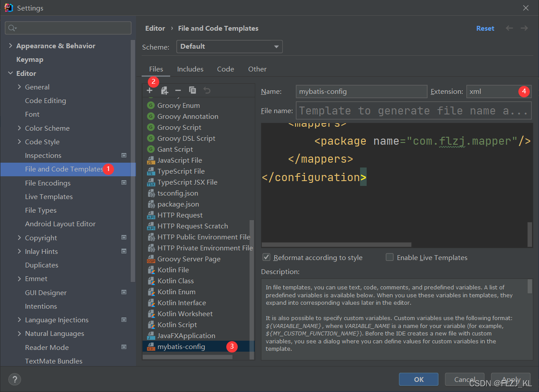This screenshot has width=539, height=392.
Task: Switch to the Other tab
Action: pos(257,69)
